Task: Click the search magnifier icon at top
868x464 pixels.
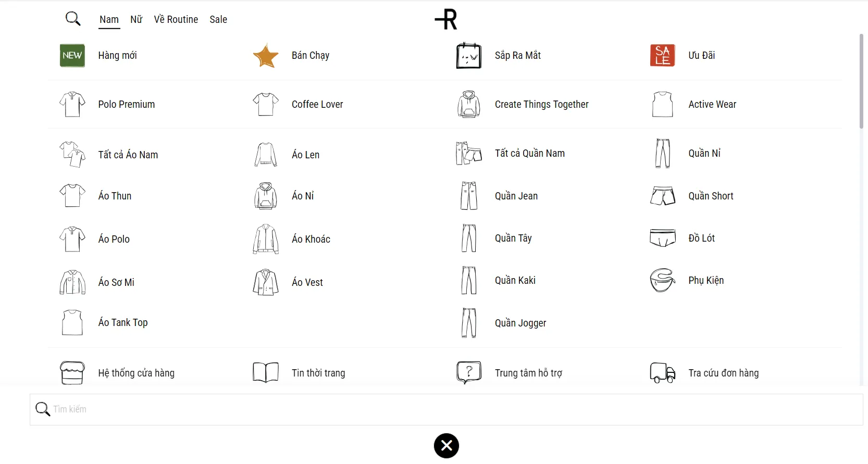Action: pos(73,19)
